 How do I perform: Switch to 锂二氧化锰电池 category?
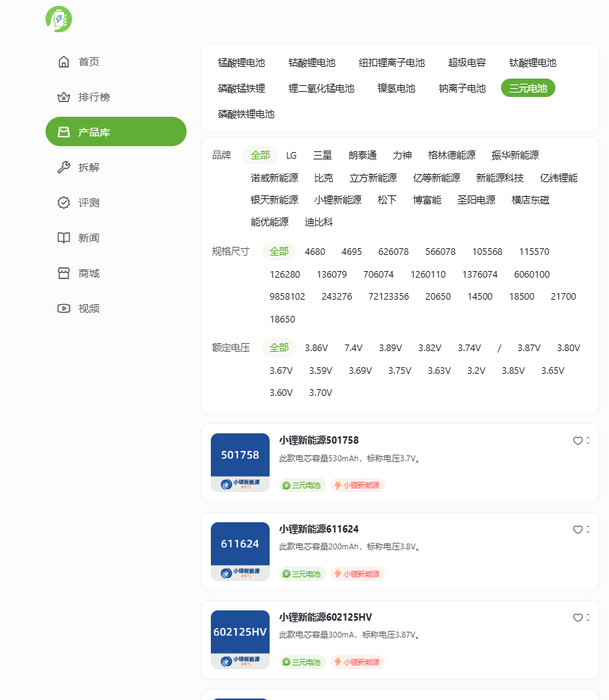[x=322, y=88]
